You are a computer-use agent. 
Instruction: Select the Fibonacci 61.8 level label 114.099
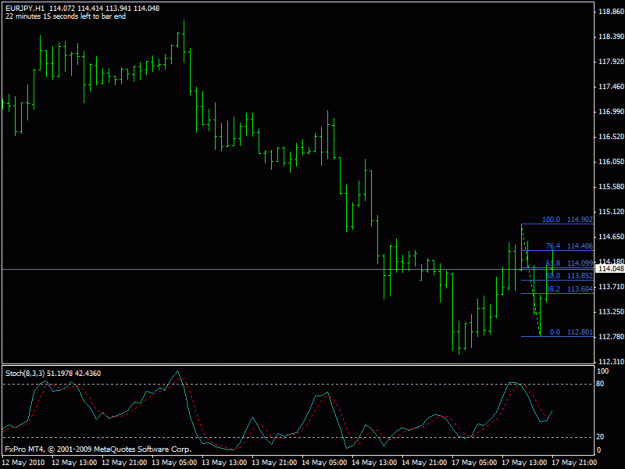tap(569, 263)
